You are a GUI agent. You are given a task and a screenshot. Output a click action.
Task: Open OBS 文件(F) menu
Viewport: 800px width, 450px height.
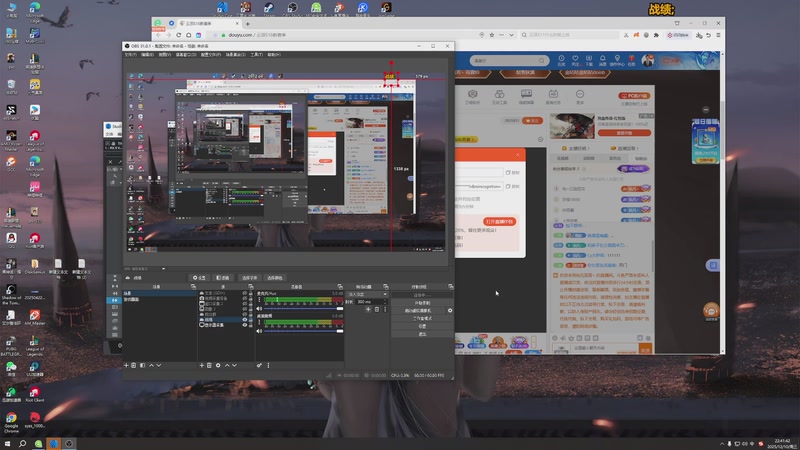point(131,55)
